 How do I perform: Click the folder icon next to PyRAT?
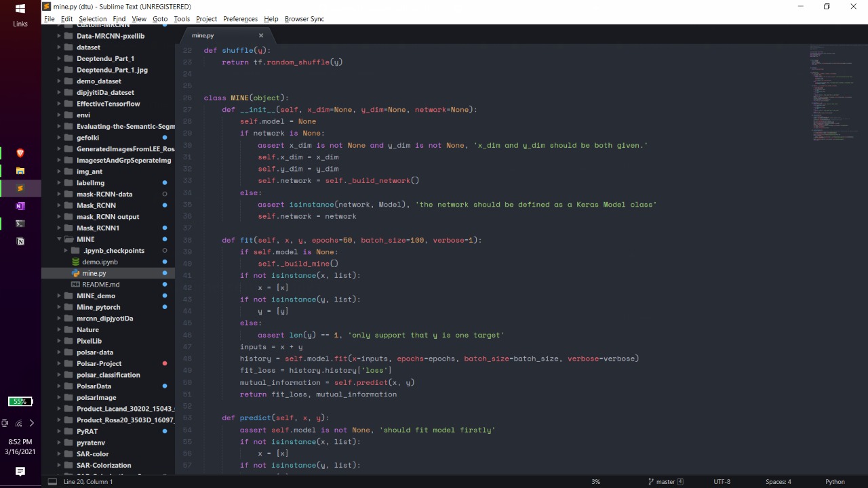click(x=68, y=431)
